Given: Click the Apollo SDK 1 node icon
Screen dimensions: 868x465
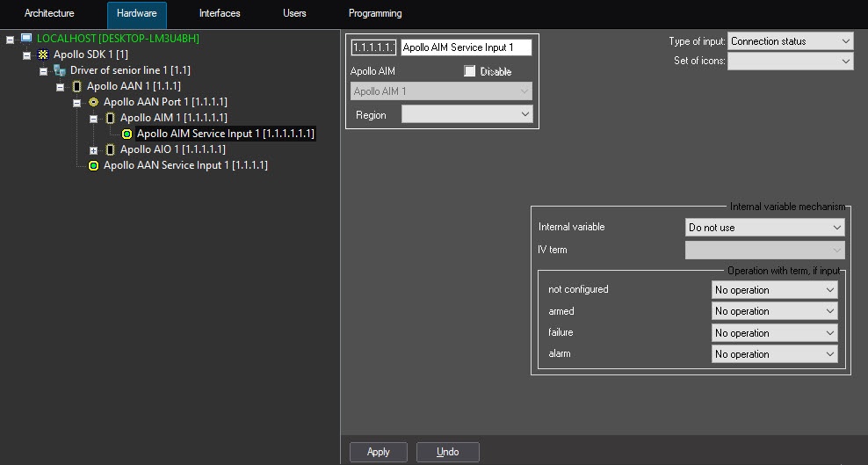Looking at the screenshot, I should coord(42,54).
